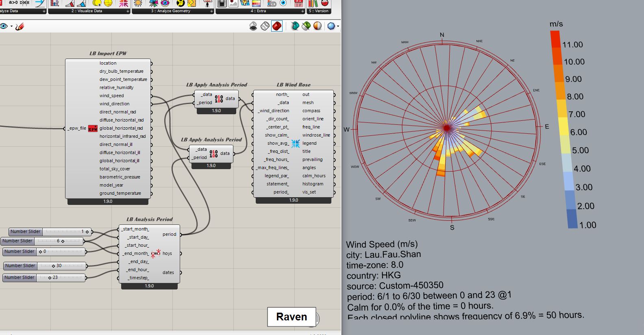
Task: Click the LB Analysis Period component icon
Action: (156, 254)
